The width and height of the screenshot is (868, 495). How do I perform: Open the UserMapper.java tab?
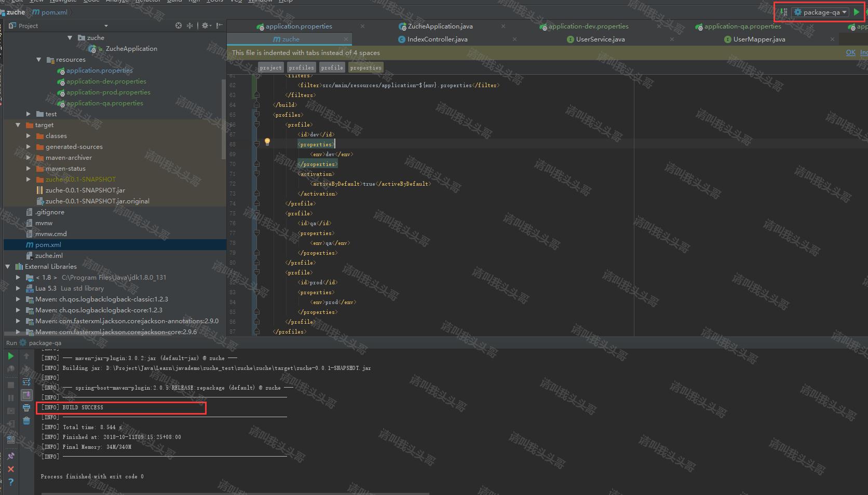[758, 39]
